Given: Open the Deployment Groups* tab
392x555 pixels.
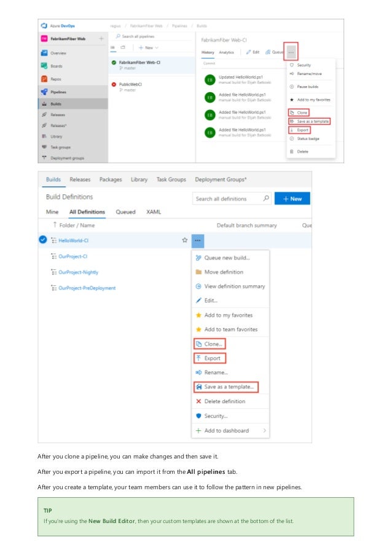Looking at the screenshot, I should tap(221, 179).
